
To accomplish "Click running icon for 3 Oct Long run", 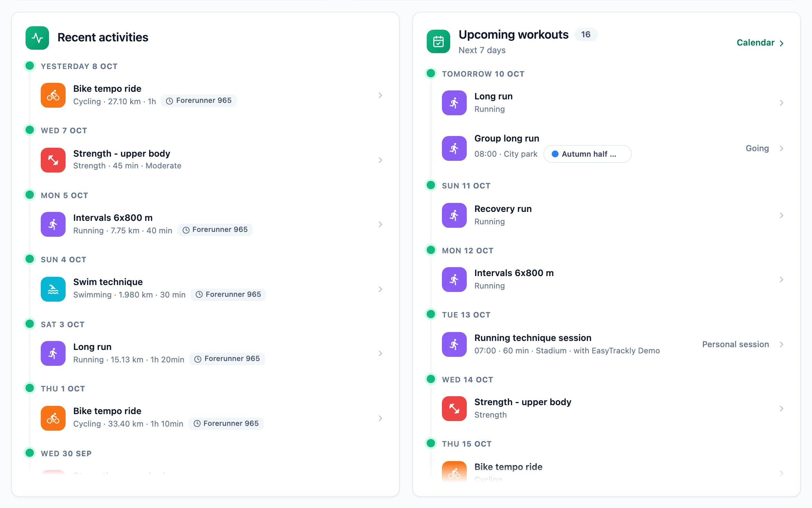I will click(53, 353).
